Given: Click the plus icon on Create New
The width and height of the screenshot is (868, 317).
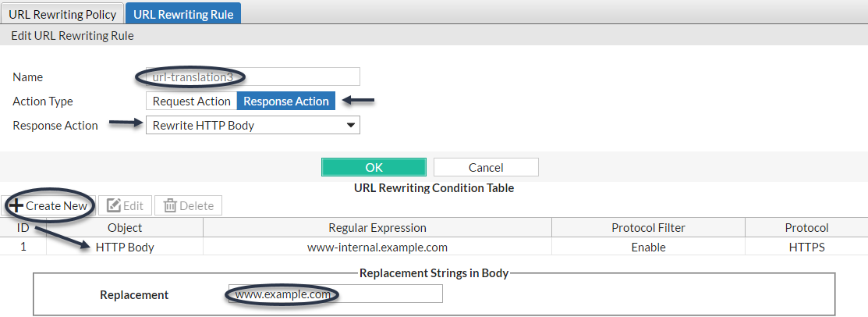Looking at the screenshot, I should click(16, 206).
